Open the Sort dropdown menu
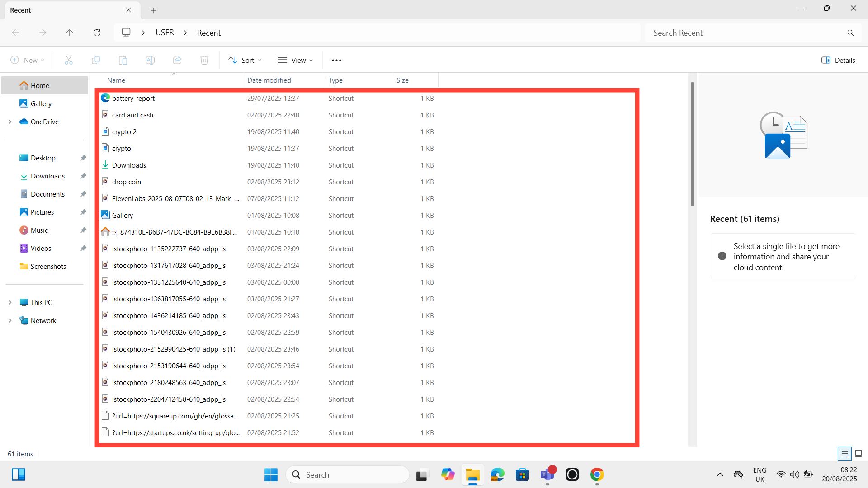 pos(245,60)
